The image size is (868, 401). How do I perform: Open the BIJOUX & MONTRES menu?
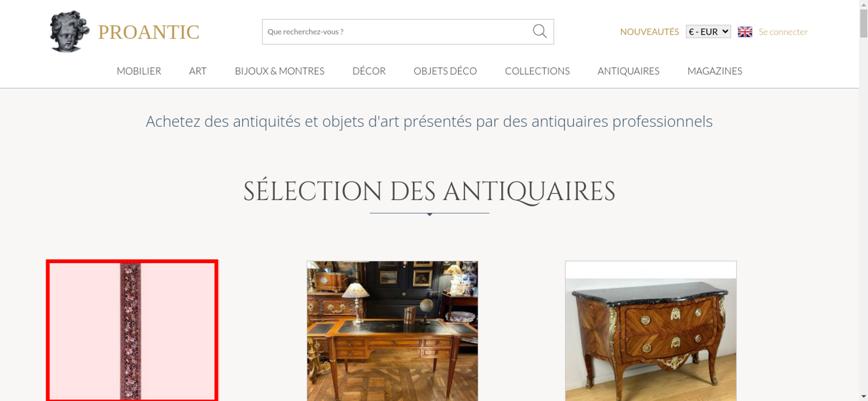pos(279,71)
